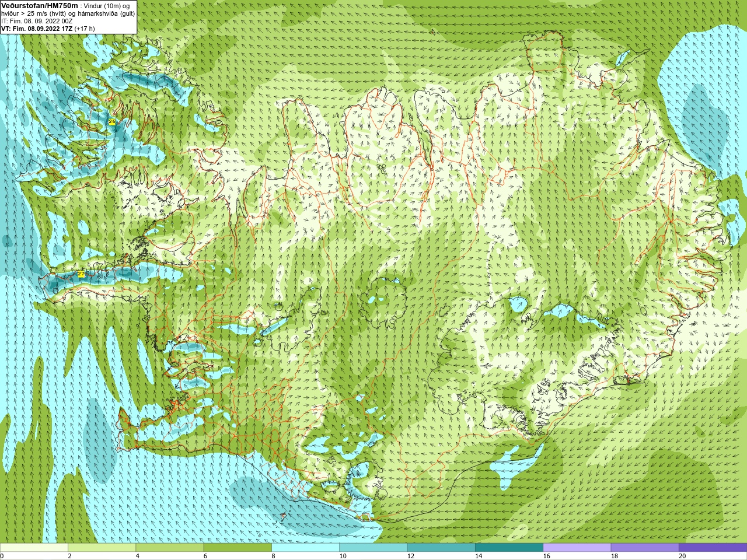
Task: Click legend scale value 16
Action: click(546, 556)
